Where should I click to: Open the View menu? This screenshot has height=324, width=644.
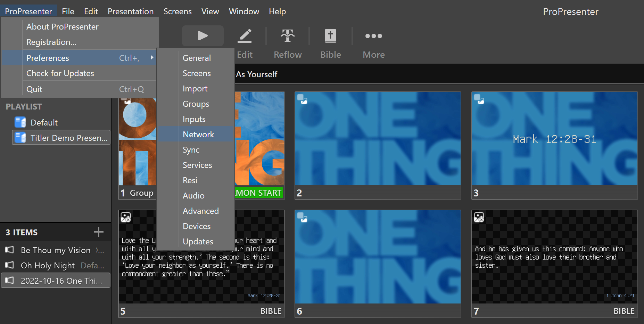pos(210,11)
